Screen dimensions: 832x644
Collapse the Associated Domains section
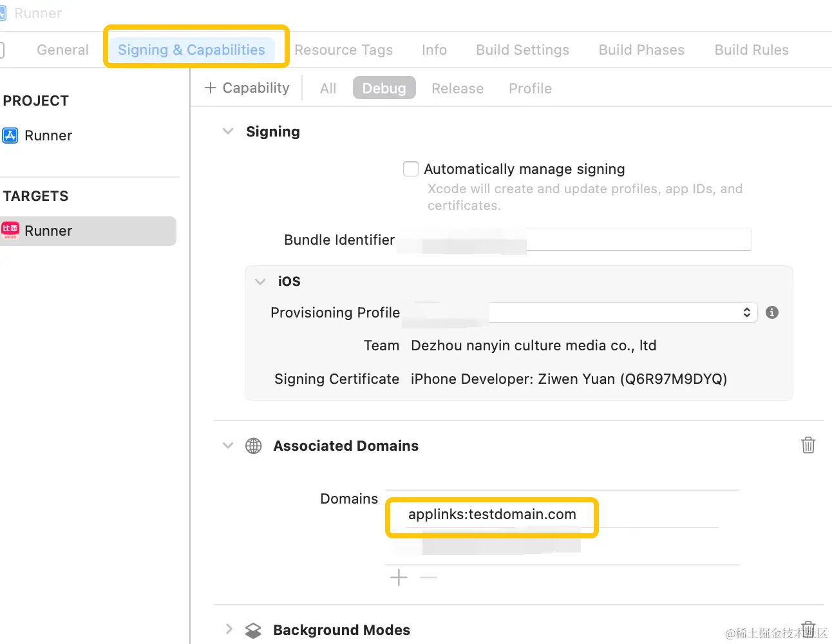(228, 446)
